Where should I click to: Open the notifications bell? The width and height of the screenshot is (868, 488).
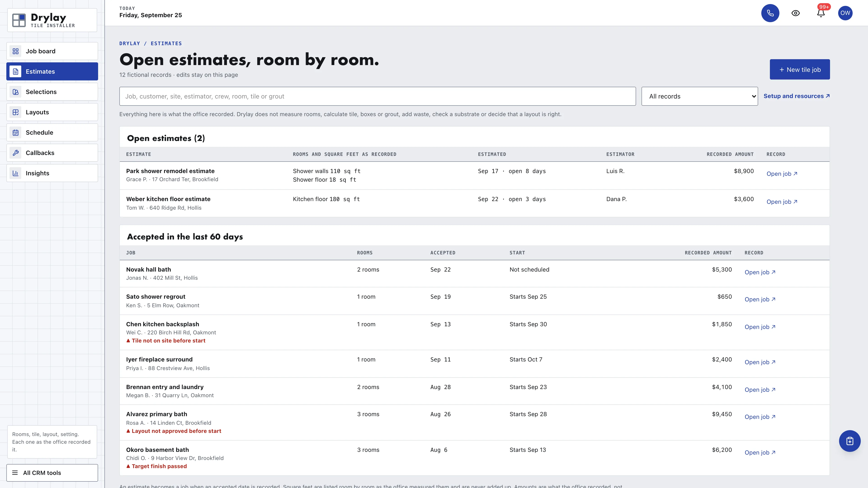click(x=821, y=13)
